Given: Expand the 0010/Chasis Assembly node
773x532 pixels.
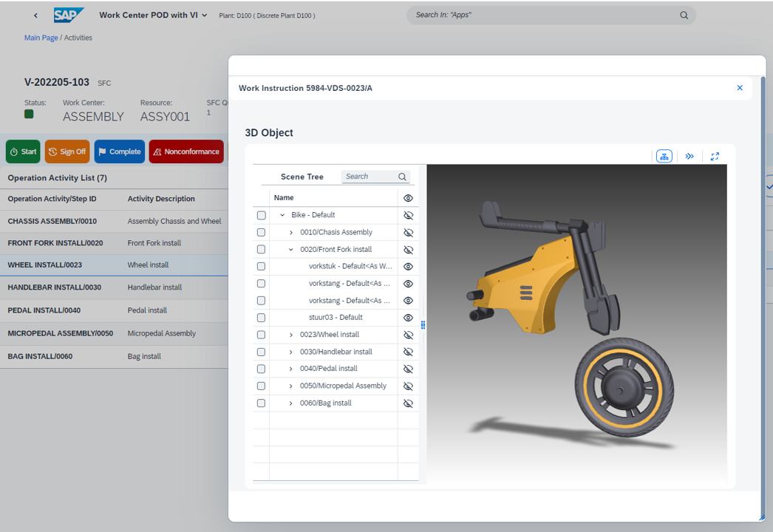Looking at the screenshot, I should pos(291,232).
